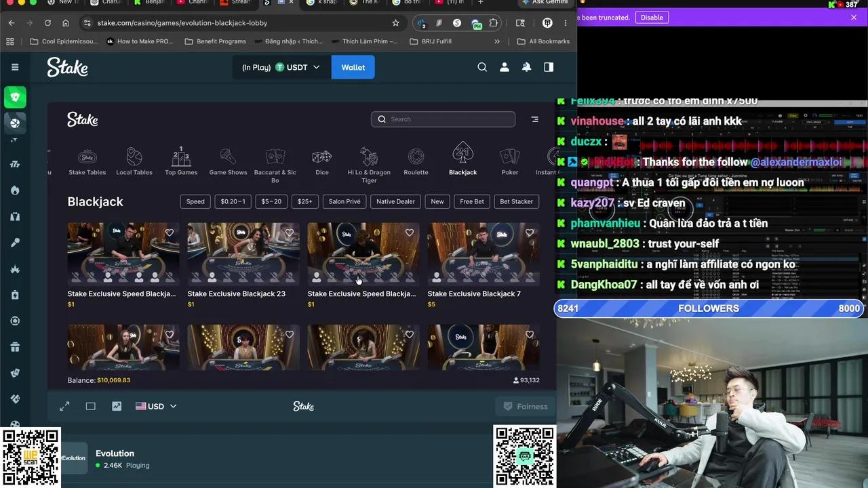Screen dimensions: 868x488
Task: Click the blue Wallet button
Action: click(353, 67)
